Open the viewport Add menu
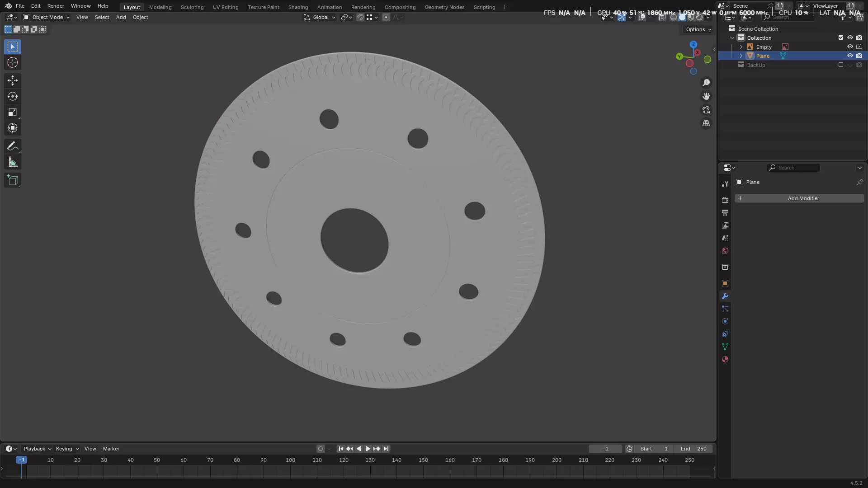The width and height of the screenshot is (868, 488). click(x=121, y=17)
